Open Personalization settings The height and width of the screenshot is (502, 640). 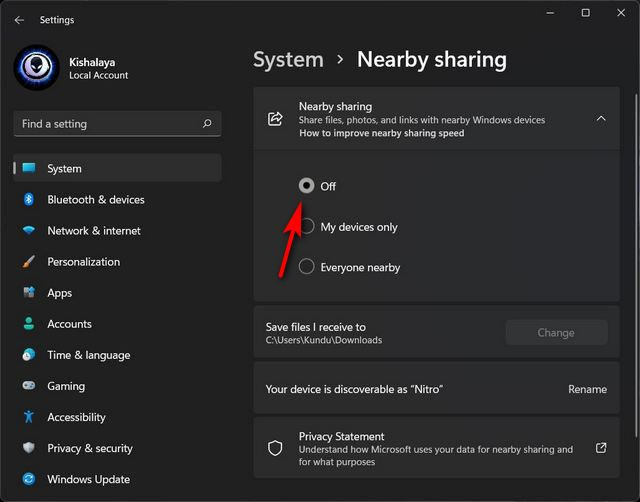[118, 262]
